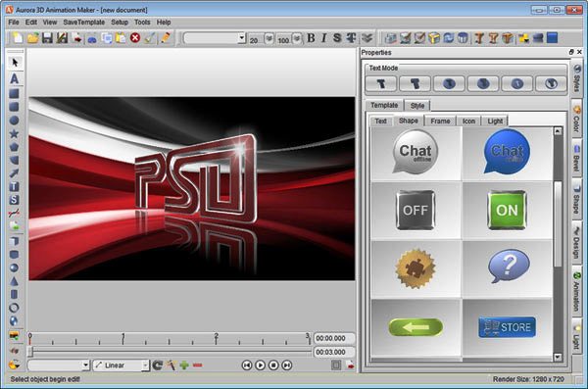
Task: Switch to the Style tab
Action: pyautogui.click(x=417, y=106)
